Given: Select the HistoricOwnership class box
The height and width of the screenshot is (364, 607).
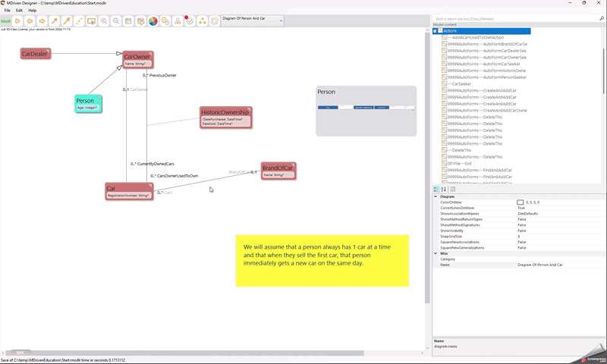Looking at the screenshot, I should click(x=225, y=113).
